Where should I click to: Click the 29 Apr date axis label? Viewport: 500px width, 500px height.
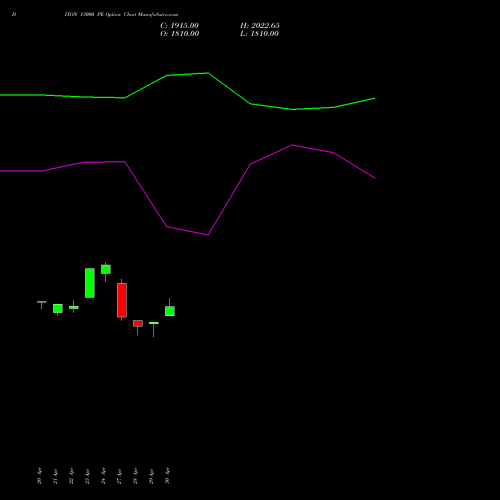tap(151, 476)
